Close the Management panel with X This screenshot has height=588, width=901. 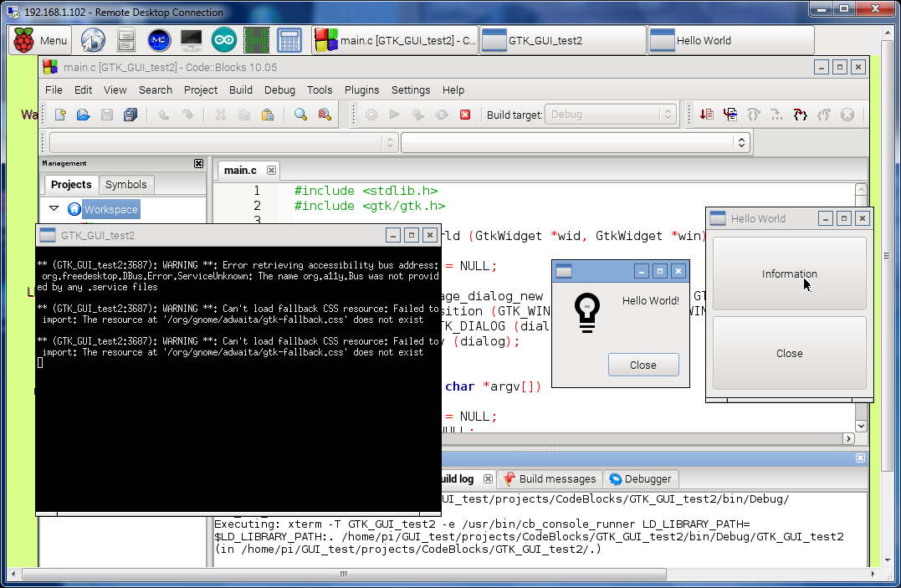click(198, 164)
